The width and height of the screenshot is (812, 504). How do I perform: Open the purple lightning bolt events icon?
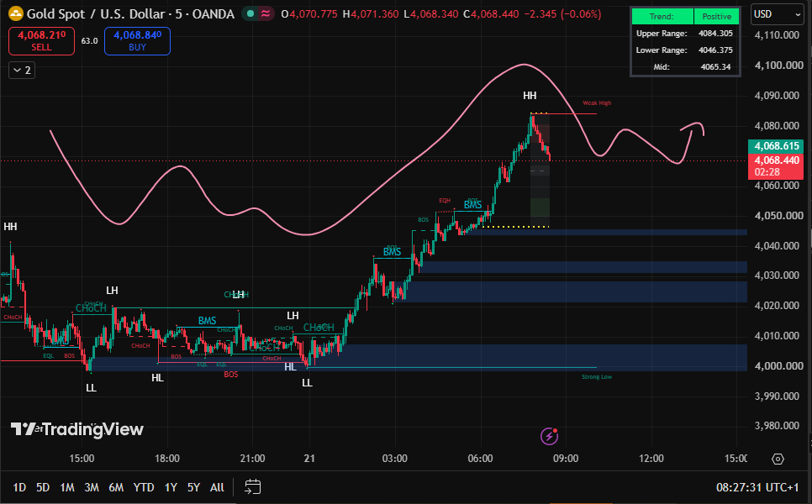click(549, 436)
